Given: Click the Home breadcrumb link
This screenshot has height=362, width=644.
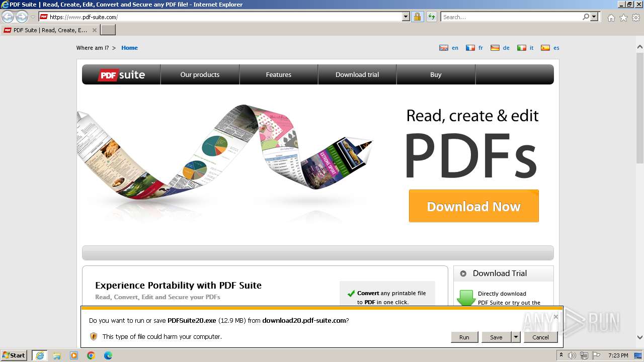Looking at the screenshot, I should [x=129, y=48].
